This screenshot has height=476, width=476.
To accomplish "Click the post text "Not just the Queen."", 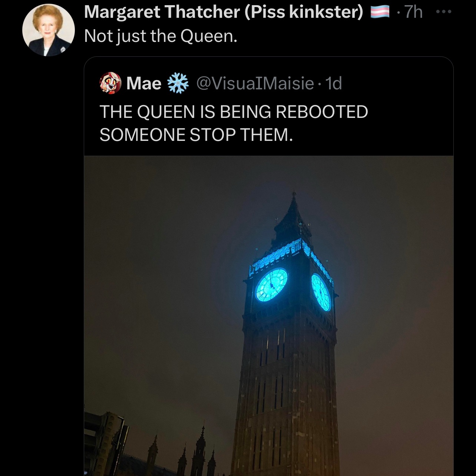I will tap(161, 36).
